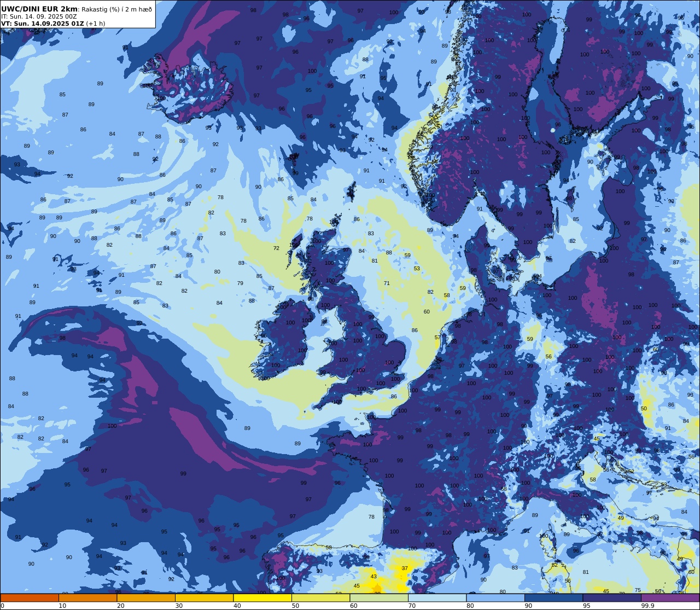
Task: Click the 'VT: Sun. 14.09.2025 01Z' line
Action: [x=43, y=24]
